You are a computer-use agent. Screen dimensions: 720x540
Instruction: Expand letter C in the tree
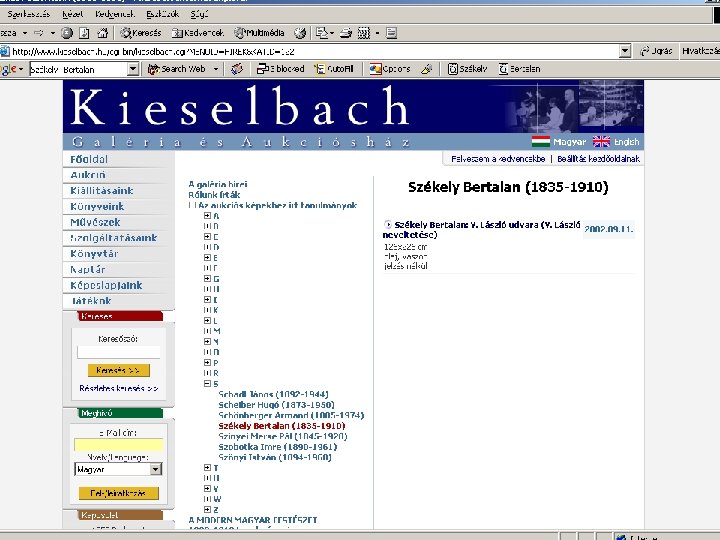click(x=207, y=236)
